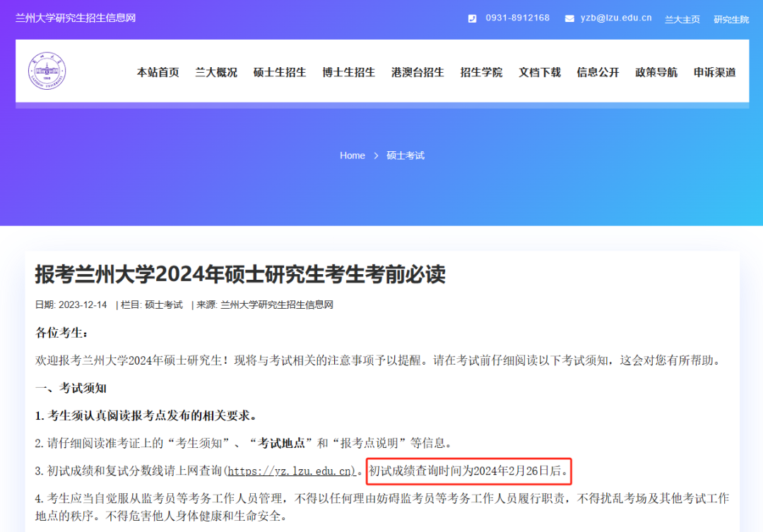
Task: Select 信息公开 in navigation bar
Action: (598, 72)
